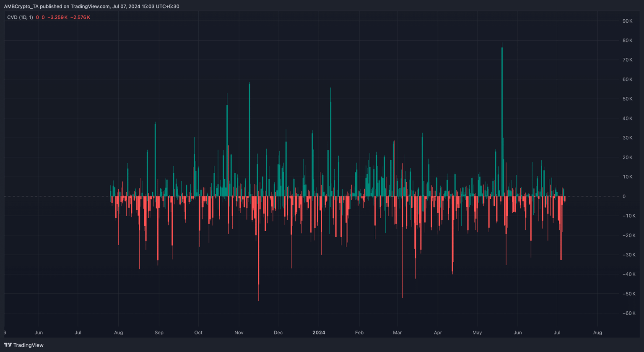Click the Jul label left of Aug 2023
The width and height of the screenshot is (644, 352).
pos(78,333)
